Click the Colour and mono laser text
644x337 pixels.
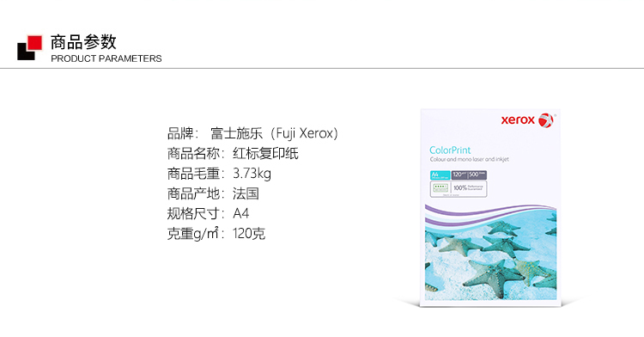coord(470,159)
